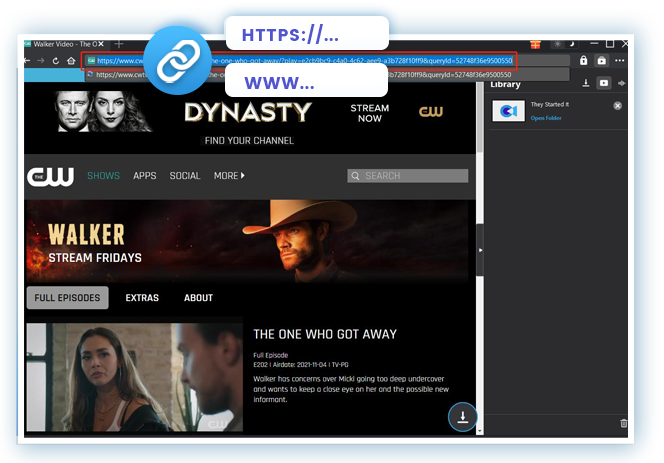Screen dimensions: 664x463
Task: Show audio files in the Library panel
Action: tap(621, 83)
